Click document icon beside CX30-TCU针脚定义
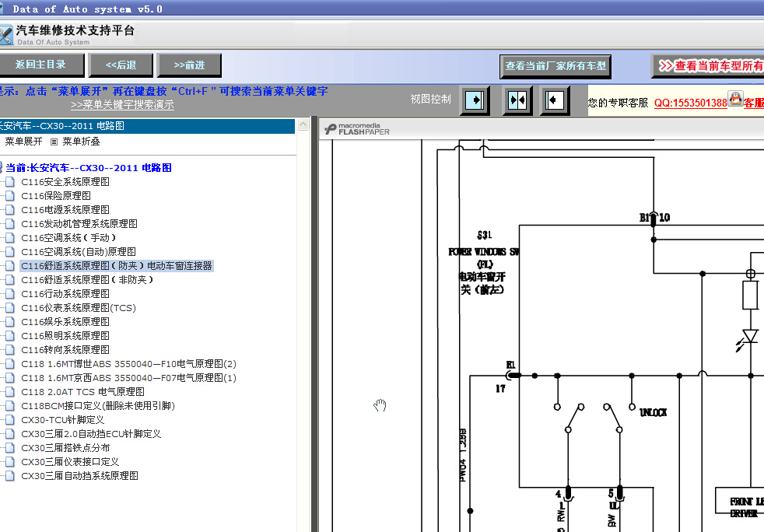Image resolution: width=764 pixels, height=532 pixels. 10,421
